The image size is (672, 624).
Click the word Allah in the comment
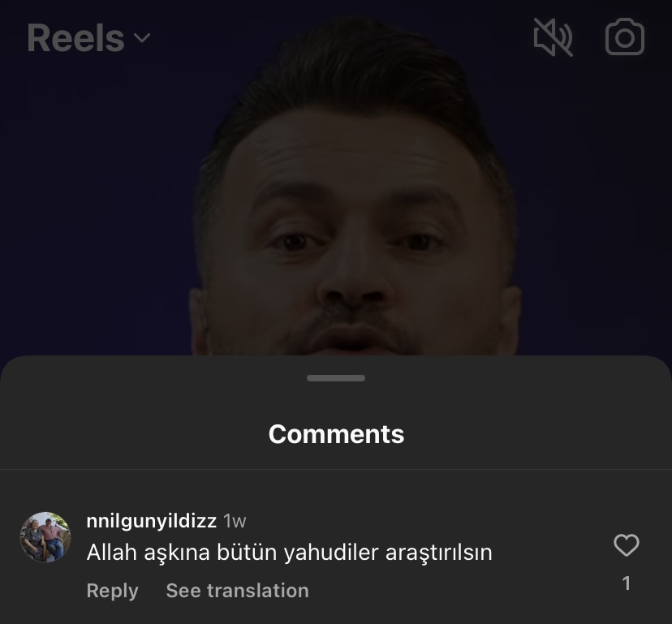tap(112, 552)
